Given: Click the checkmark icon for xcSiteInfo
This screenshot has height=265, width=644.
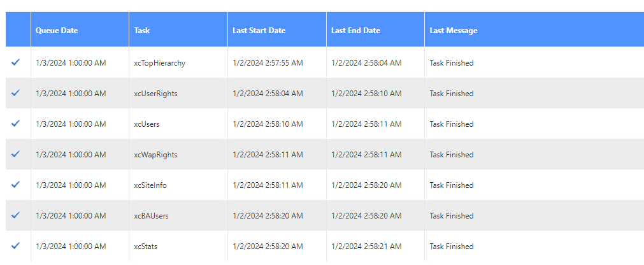Looking at the screenshot, I should (x=16, y=185).
